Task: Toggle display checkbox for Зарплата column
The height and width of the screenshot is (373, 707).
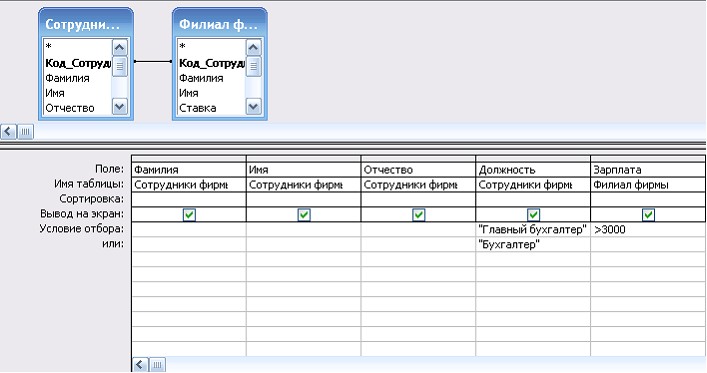Action: click(x=648, y=215)
